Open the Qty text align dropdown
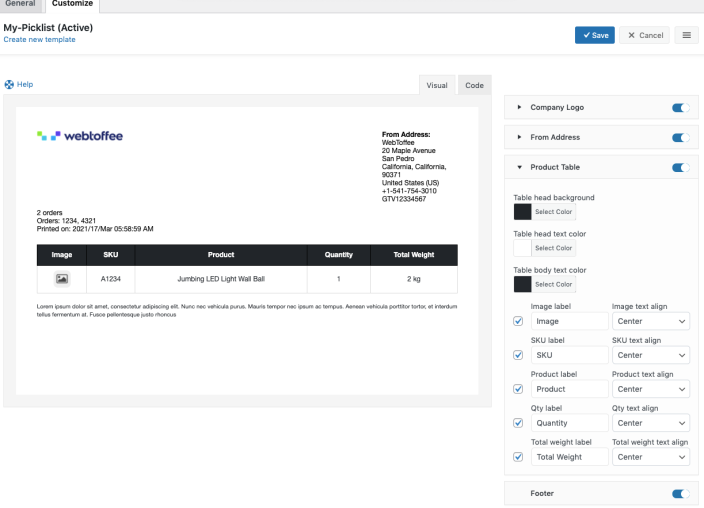This screenshot has width=704, height=508. (651, 423)
